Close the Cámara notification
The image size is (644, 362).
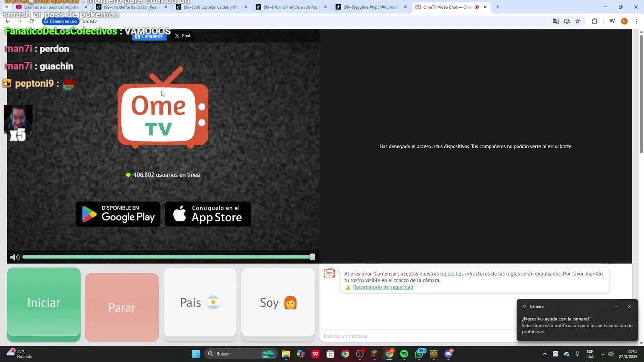(x=629, y=306)
